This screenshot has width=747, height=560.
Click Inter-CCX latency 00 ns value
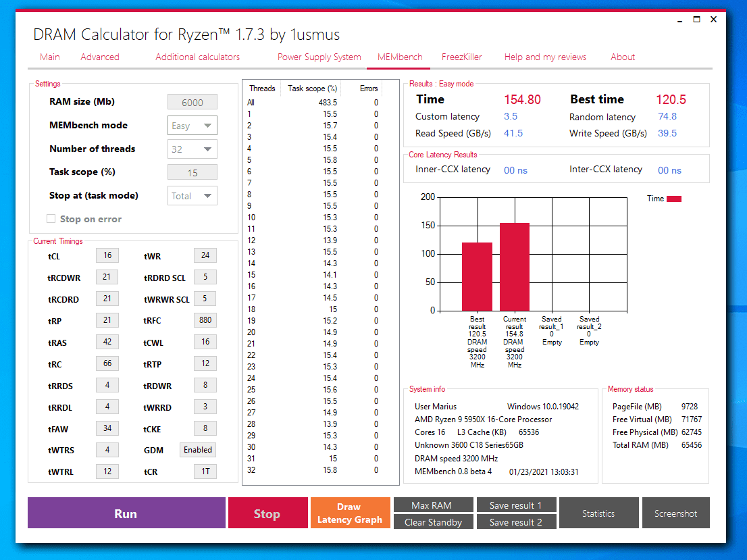click(x=669, y=171)
